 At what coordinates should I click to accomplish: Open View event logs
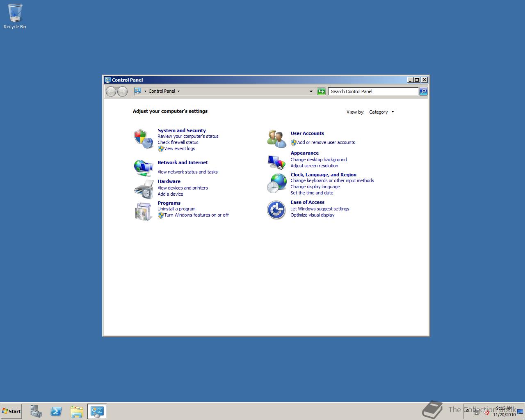click(180, 148)
